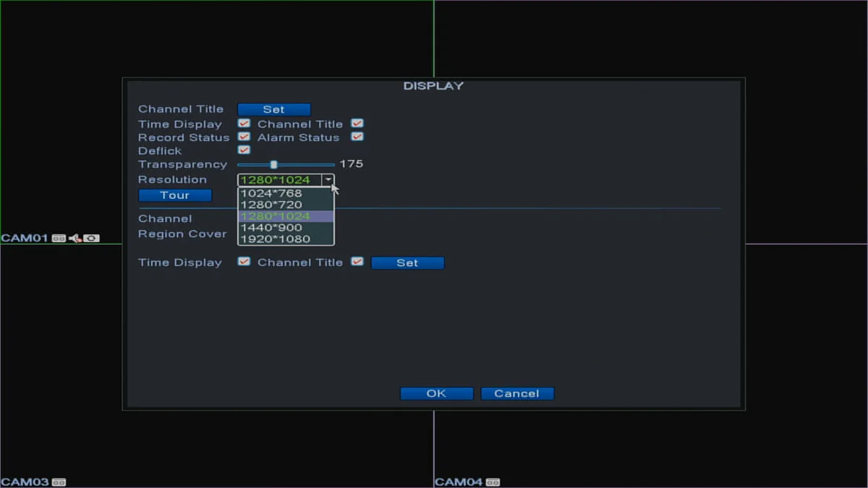868x488 pixels.
Task: Pick the highlighted 1280*1024 list option
Action: click(286, 216)
